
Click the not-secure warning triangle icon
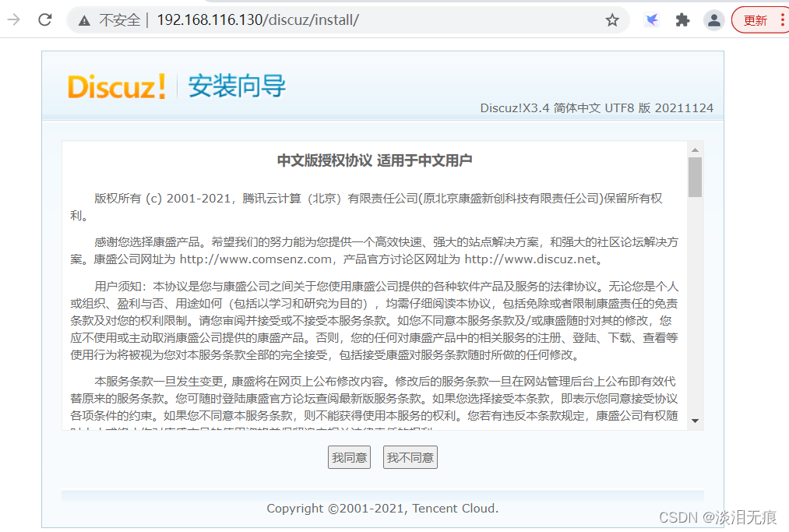pos(84,20)
